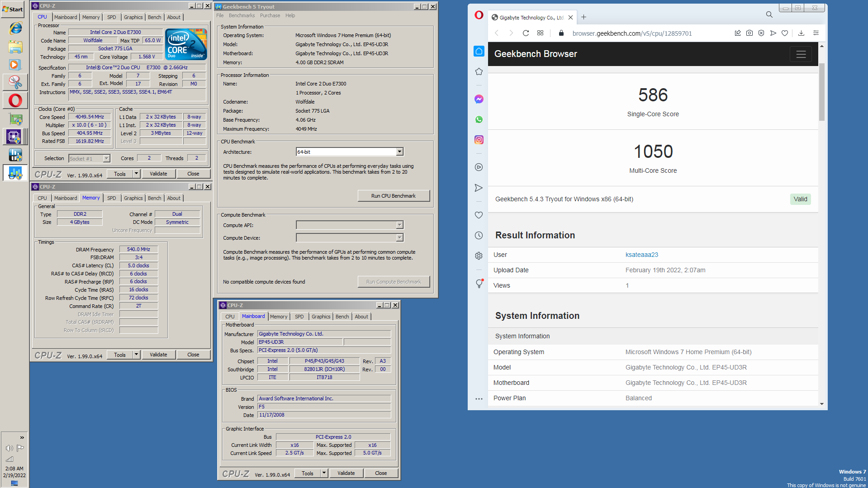Image resolution: width=868 pixels, height=488 pixels.
Task: Expand Tools arrow in Memory CPU-Z window
Action: (136, 355)
